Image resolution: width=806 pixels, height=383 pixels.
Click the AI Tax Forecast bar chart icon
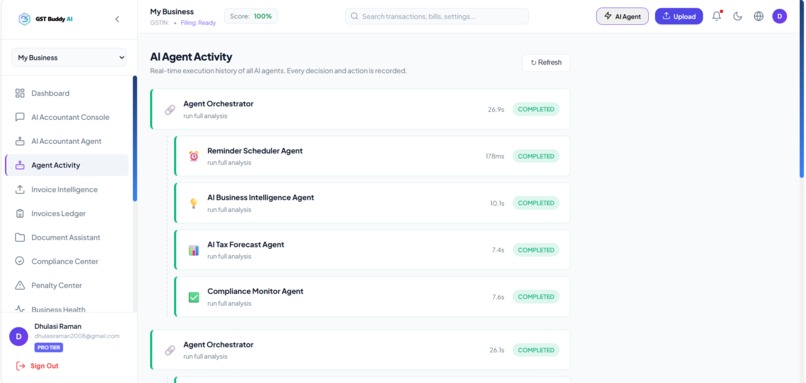coord(194,250)
